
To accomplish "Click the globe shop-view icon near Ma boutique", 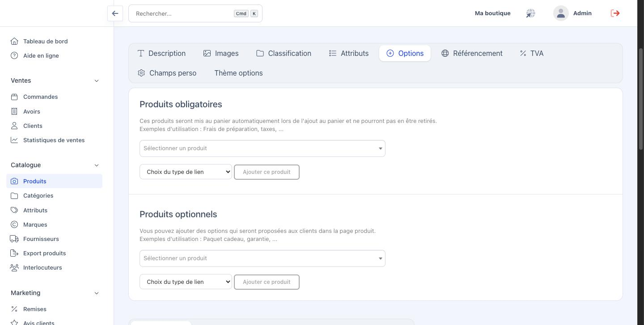I will pos(530,13).
